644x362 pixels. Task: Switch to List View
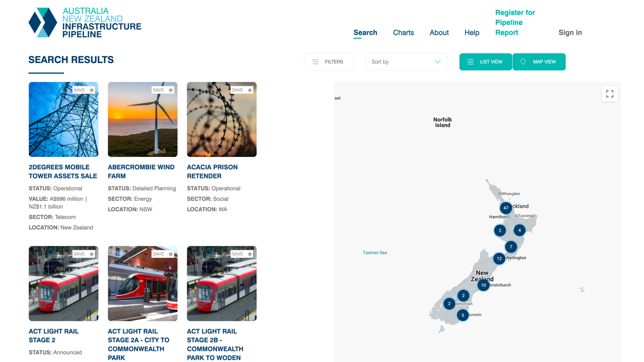tap(485, 62)
